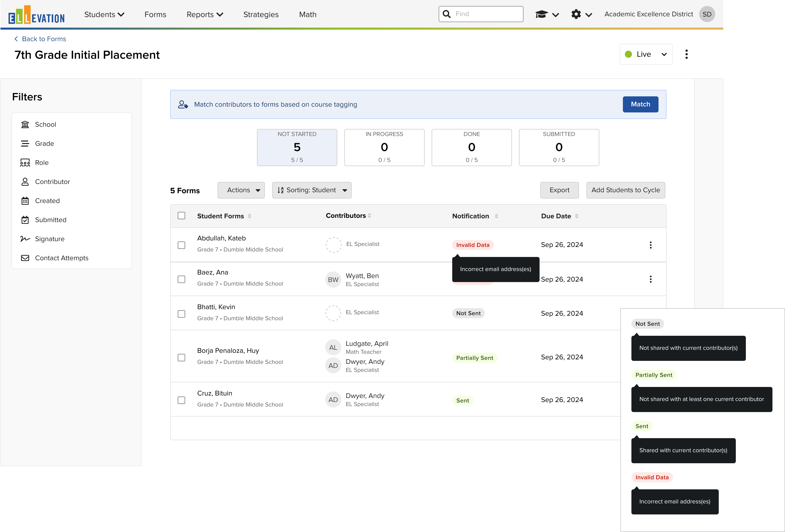Select checkbox for Cruz, Bituin
This screenshot has height=532, width=785.
click(x=181, y=400)
